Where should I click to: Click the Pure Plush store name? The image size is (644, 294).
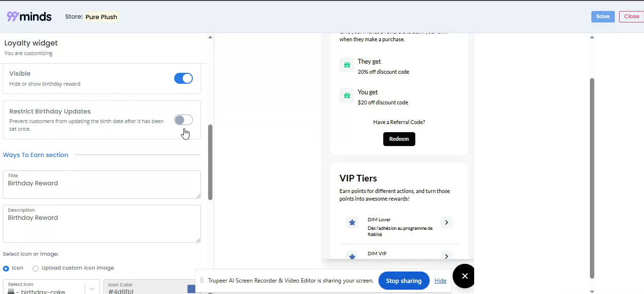[x=101, y=17]
